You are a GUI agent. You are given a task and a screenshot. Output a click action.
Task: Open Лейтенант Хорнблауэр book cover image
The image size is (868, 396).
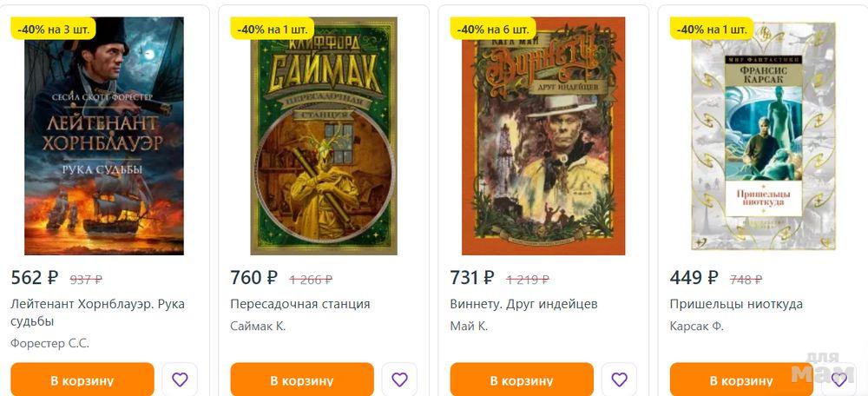click(104, 135)
